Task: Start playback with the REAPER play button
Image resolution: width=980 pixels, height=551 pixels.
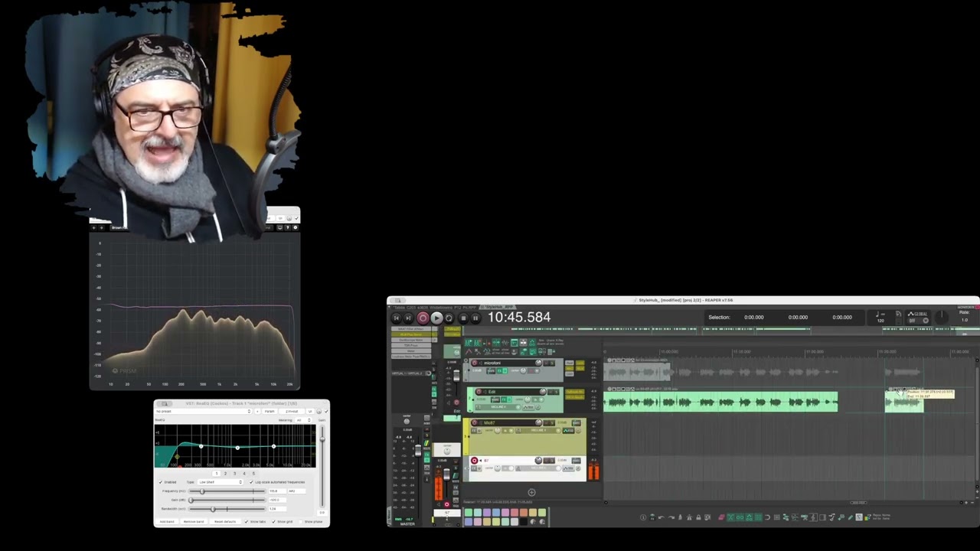Action: click(x=436, y=318)
